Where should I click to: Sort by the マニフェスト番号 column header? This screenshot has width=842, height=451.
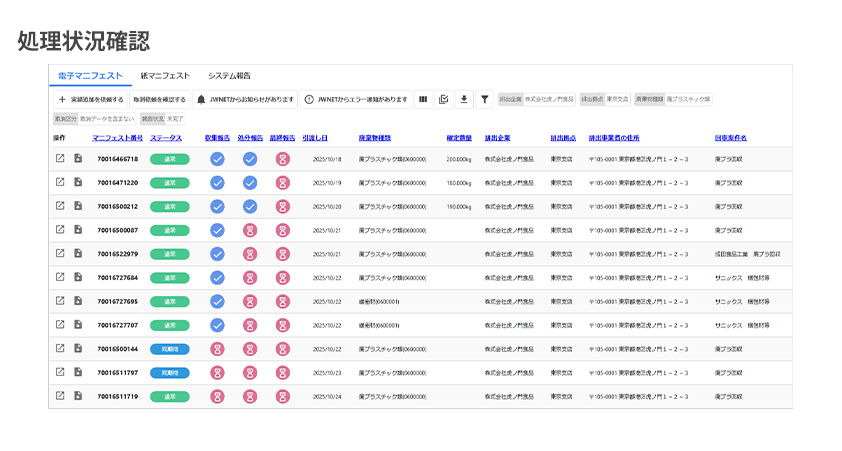(x=118, y=138)
